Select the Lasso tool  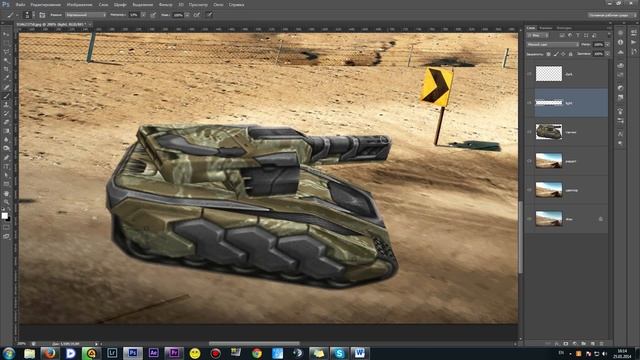[6, 52]
